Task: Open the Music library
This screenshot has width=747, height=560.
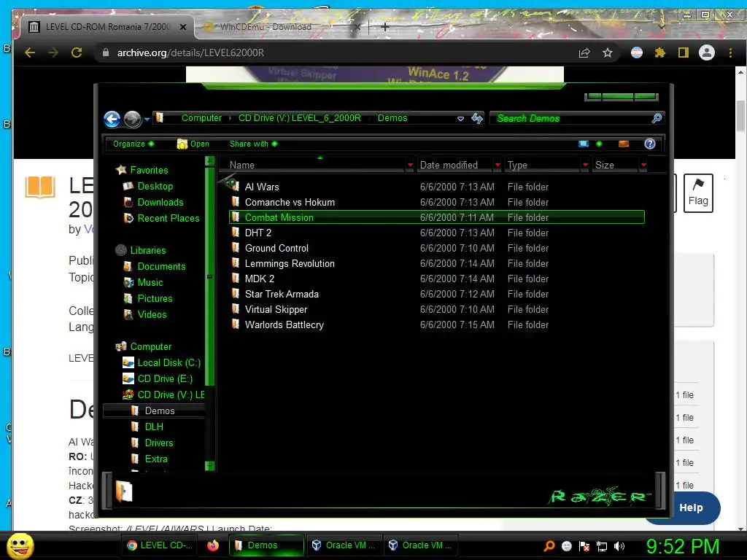Action: [150, 282]
